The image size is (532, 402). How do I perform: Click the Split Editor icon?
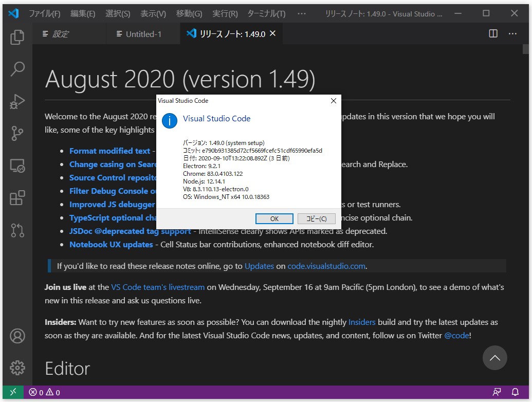492,33
